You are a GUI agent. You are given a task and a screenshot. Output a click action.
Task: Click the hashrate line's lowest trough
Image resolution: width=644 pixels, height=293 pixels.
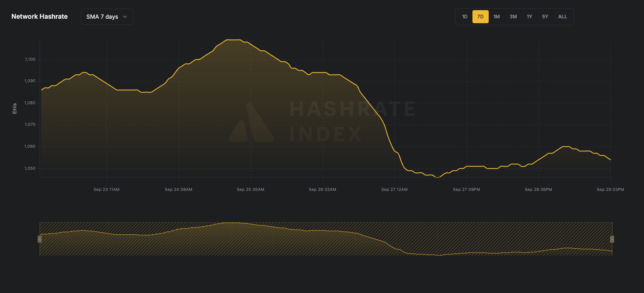point(437,177)
